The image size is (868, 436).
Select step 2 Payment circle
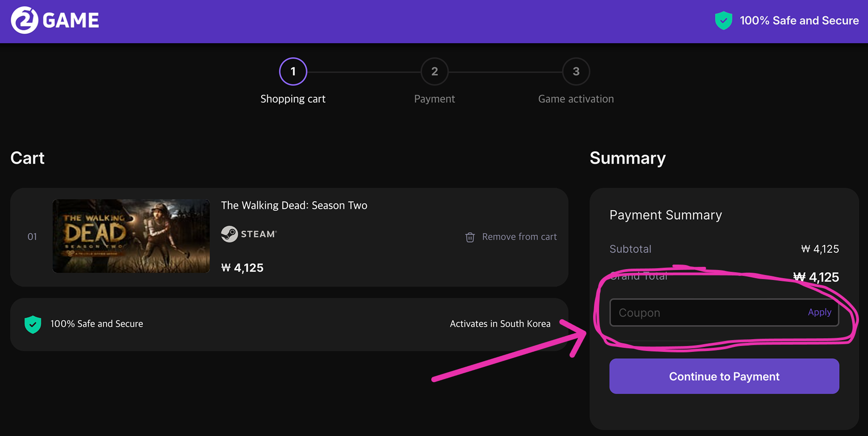[434, 71]
